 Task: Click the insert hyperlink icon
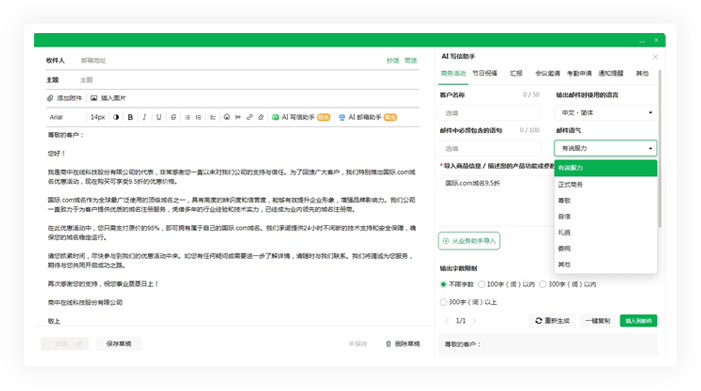click(249, 117)
